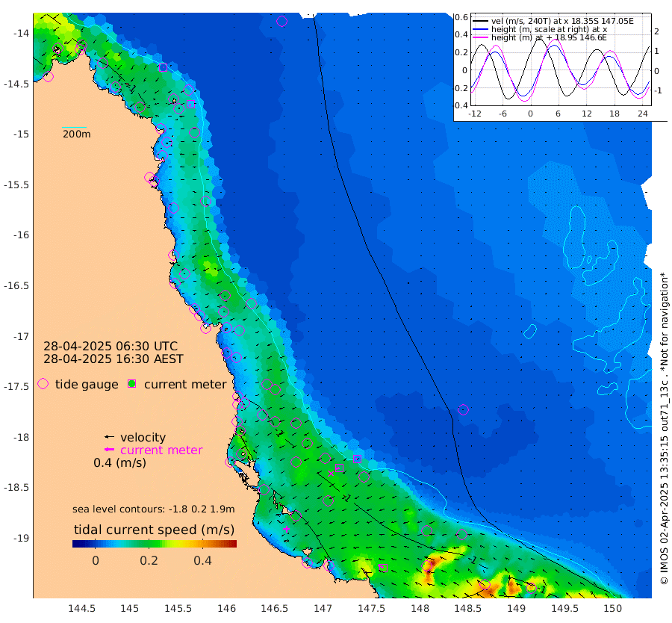Viewport: 672px width, 623px height.
Task: Click the magenta current meter arrow legend symbol
Action: click(x=110, y=450)
